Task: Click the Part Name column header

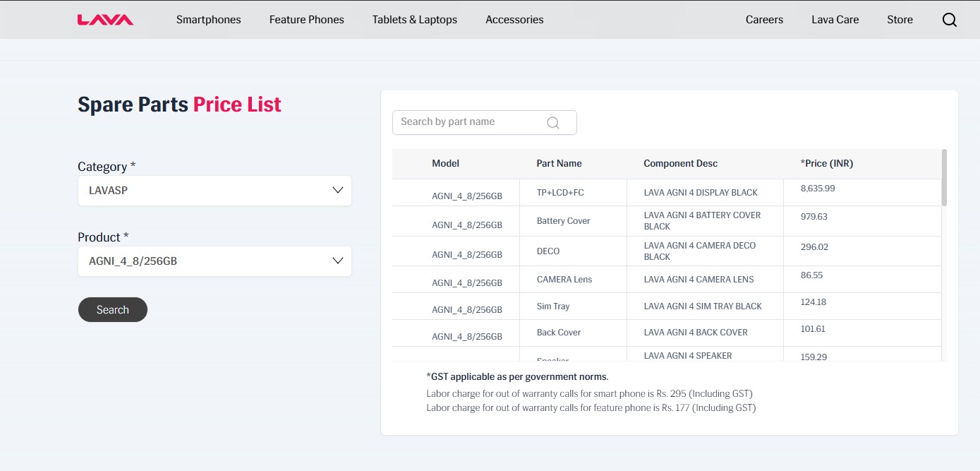Action: [x=559, y=163]
